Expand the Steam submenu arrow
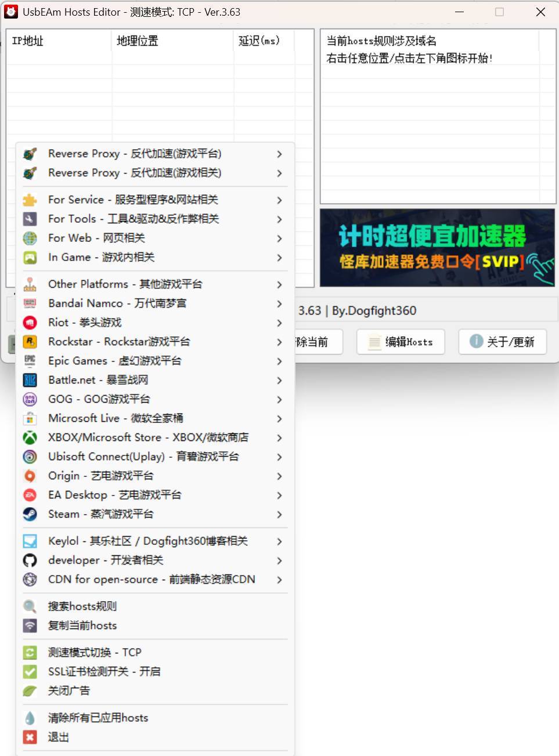The width and height of the screenshot is (559, 756). [279, 514]
